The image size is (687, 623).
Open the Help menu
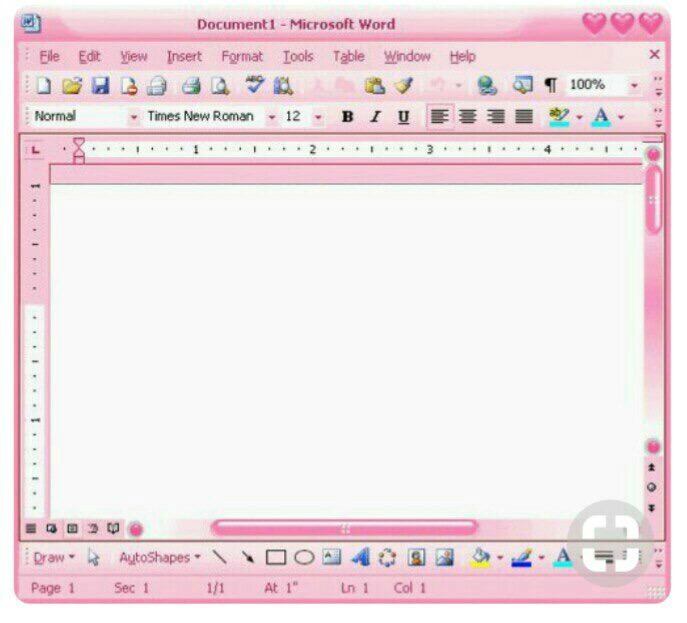coord(462,56)
